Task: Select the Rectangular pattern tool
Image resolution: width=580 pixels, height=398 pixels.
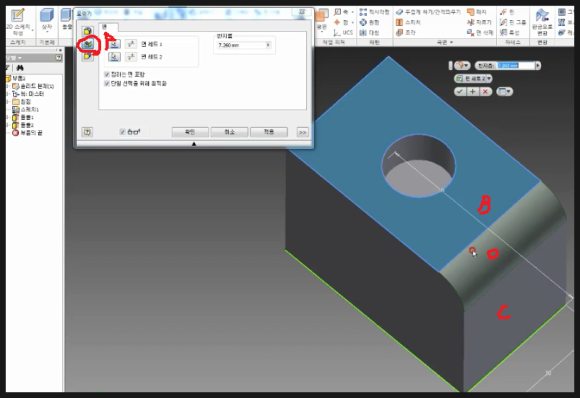Action: pyautogui.click(x=374, y=12)
